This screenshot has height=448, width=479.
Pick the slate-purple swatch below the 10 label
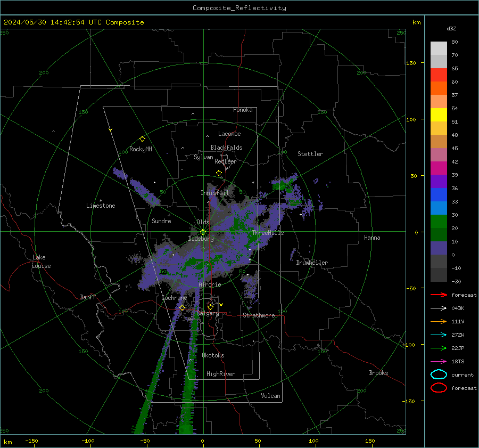coord(439,248)
